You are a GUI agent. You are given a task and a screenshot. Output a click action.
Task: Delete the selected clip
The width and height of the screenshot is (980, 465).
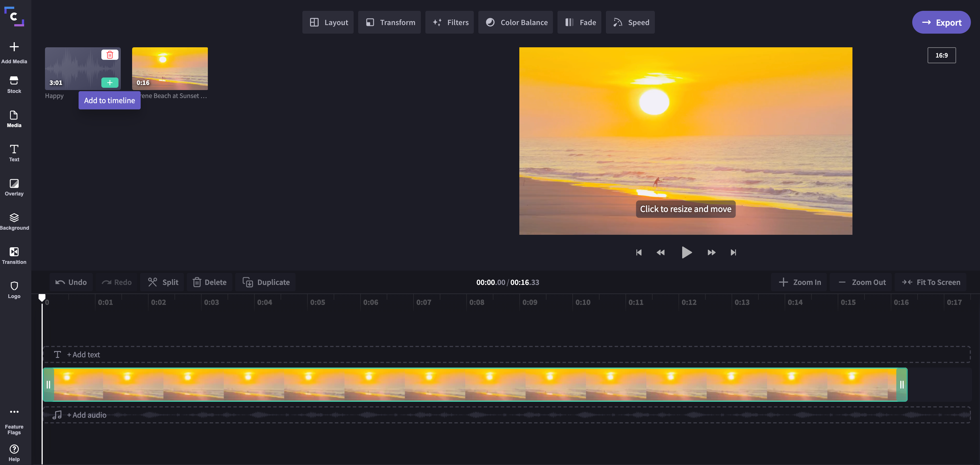(210, 282)
